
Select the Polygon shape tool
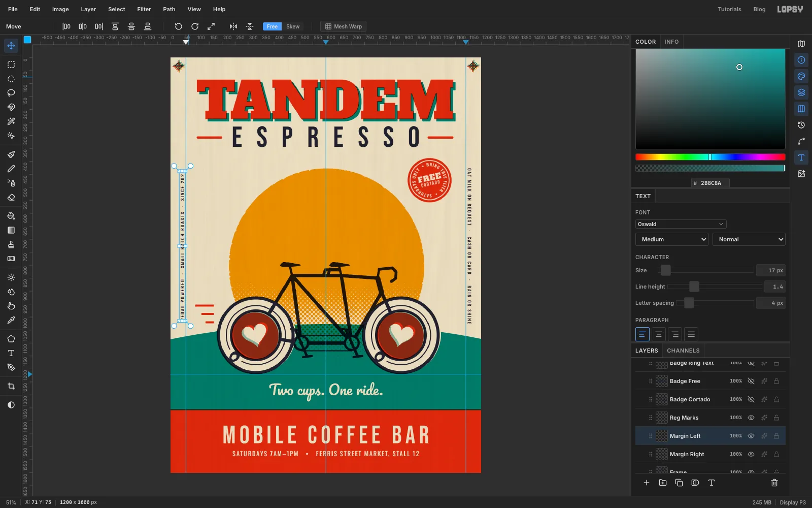pyautogui.click(x=11, y=339)
